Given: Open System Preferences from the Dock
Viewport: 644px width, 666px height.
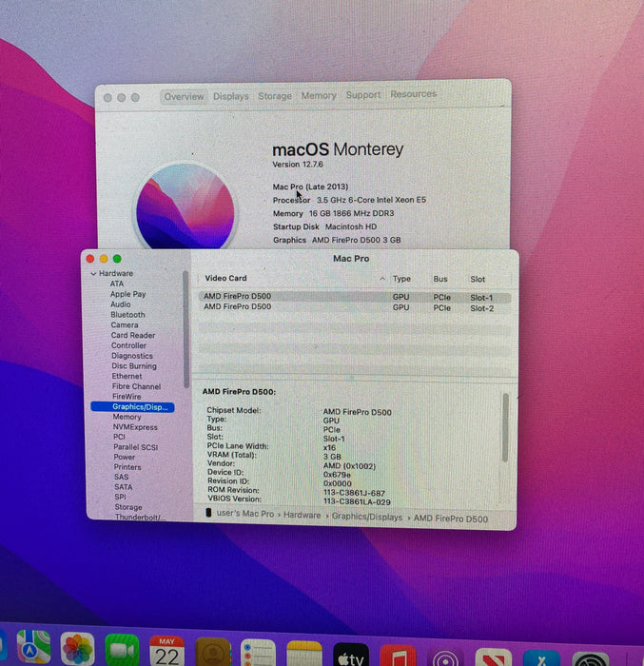Looking at the screenshot, I should tap(590, 659).
